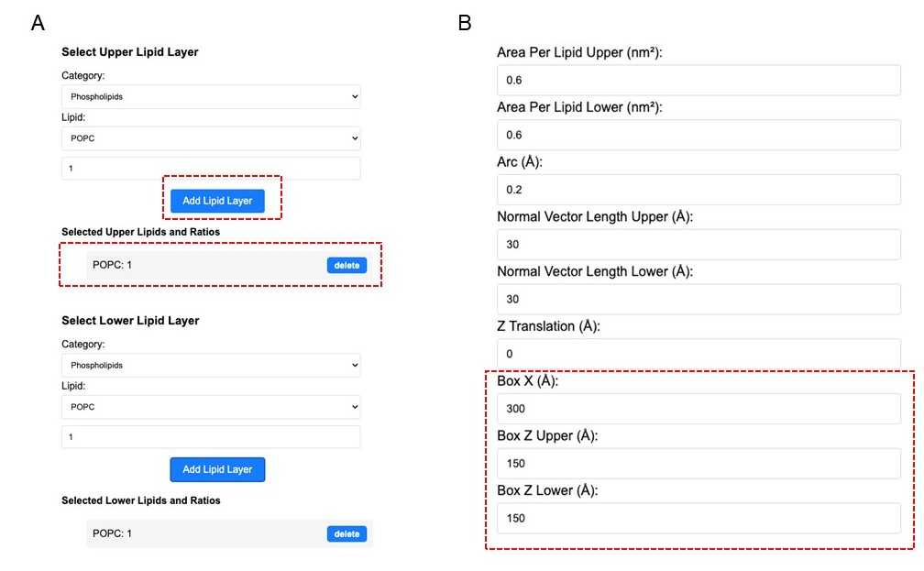
Task: Select Area Per Lipid Upper field
Action: [698, 80]
